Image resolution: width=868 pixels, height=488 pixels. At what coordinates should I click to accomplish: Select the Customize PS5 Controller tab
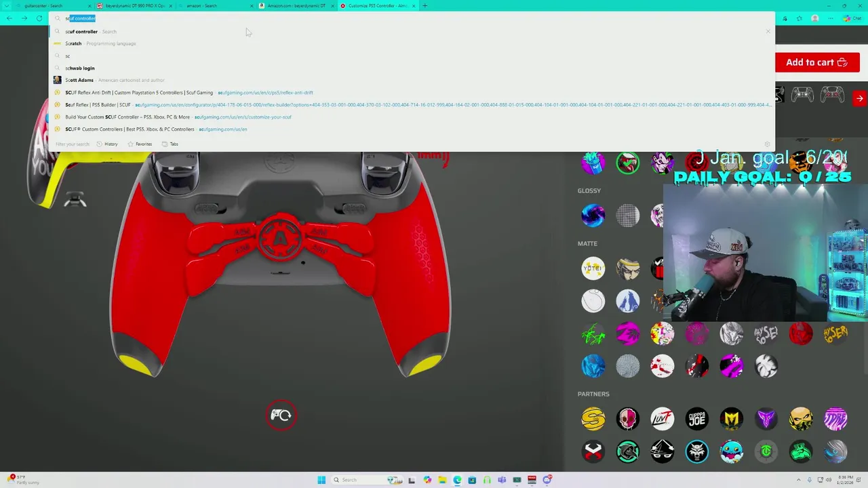coord(378,5)
